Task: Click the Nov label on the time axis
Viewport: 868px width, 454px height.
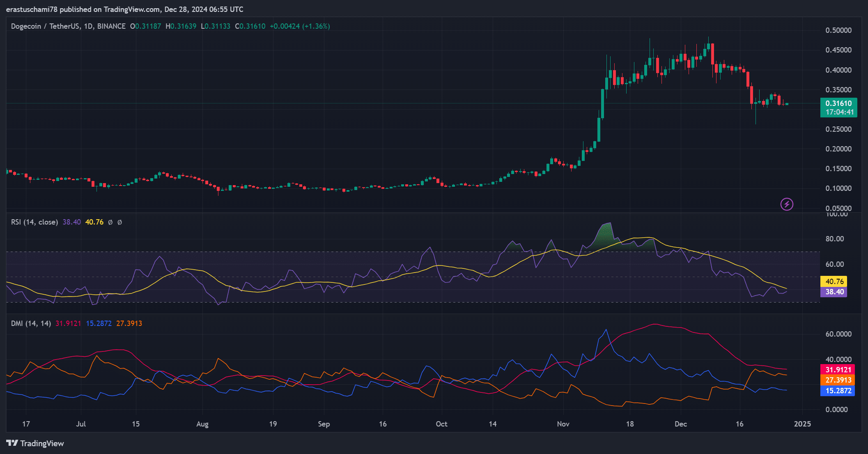Action: [563, 424]
